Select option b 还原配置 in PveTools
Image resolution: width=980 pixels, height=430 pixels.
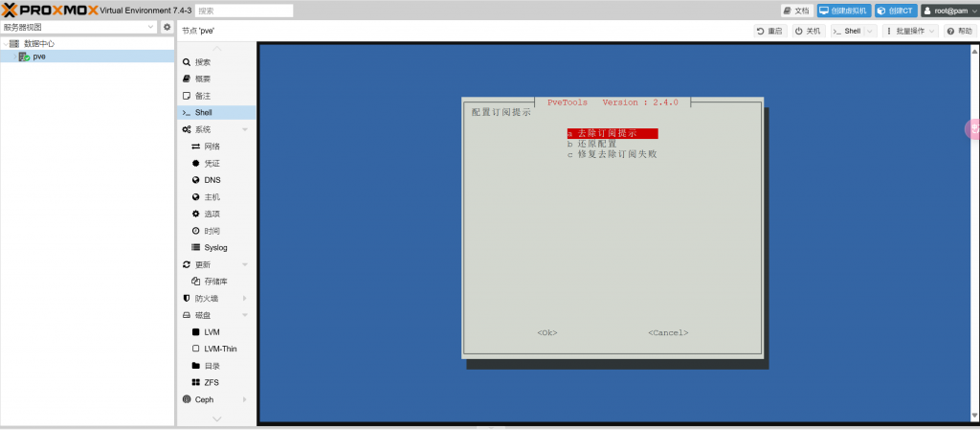click(x=592, y=144)
